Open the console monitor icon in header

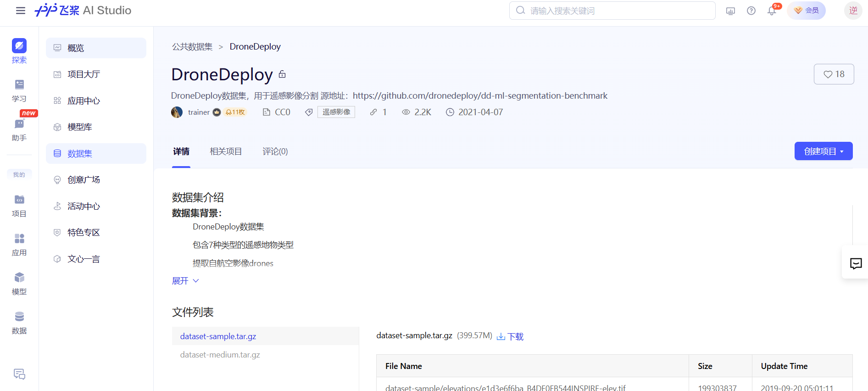coord(731,11)
